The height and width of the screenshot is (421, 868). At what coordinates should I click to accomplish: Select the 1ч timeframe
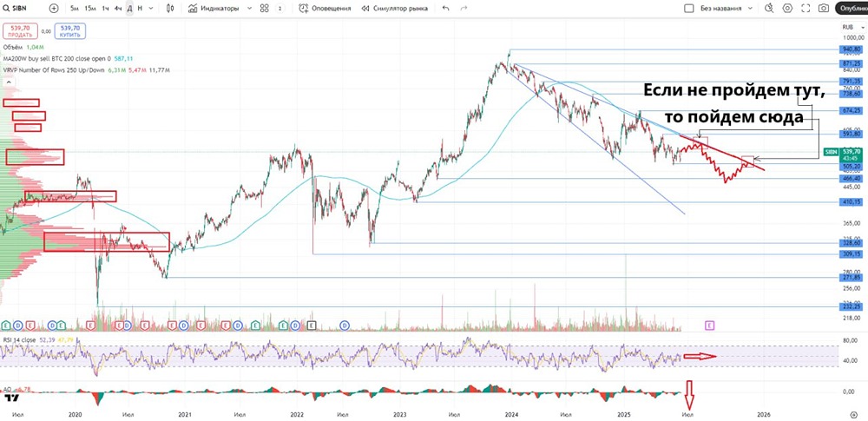pos(106,9)
